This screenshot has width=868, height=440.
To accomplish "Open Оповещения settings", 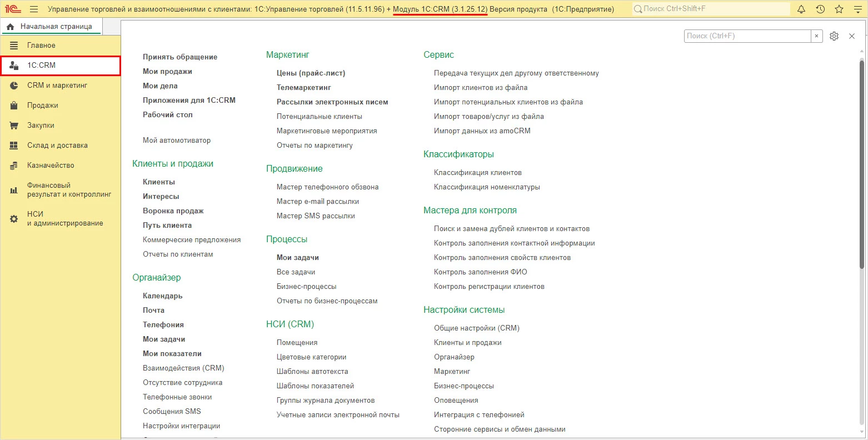I will [456, 401].
